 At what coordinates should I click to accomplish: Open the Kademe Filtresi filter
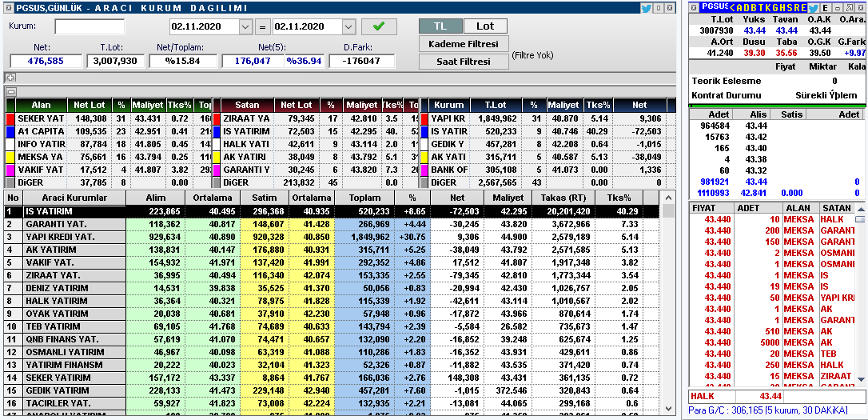coord(464,44)
